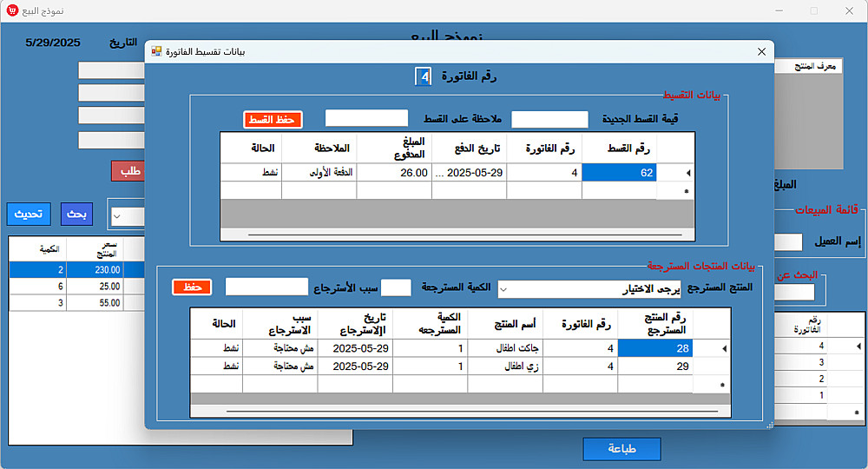Viewport: 868px width, 469px height.
Task: Click the سعر المنتج column header in main window
Action: coord(95,249)
